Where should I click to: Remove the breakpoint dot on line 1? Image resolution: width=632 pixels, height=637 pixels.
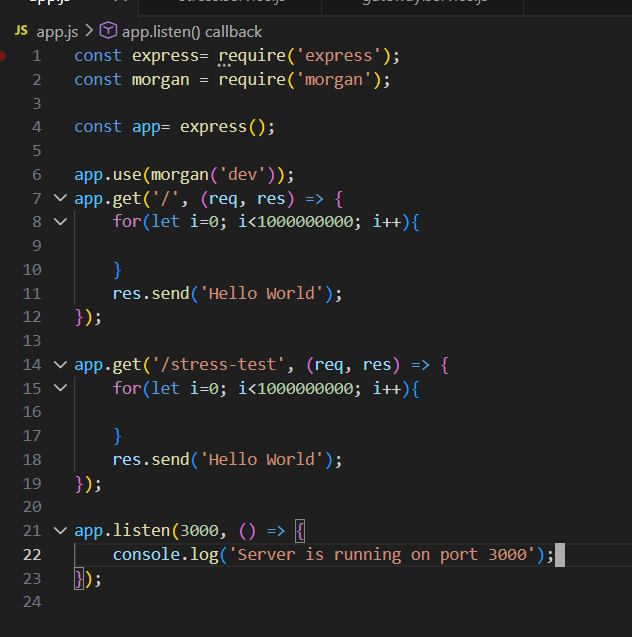2,56
